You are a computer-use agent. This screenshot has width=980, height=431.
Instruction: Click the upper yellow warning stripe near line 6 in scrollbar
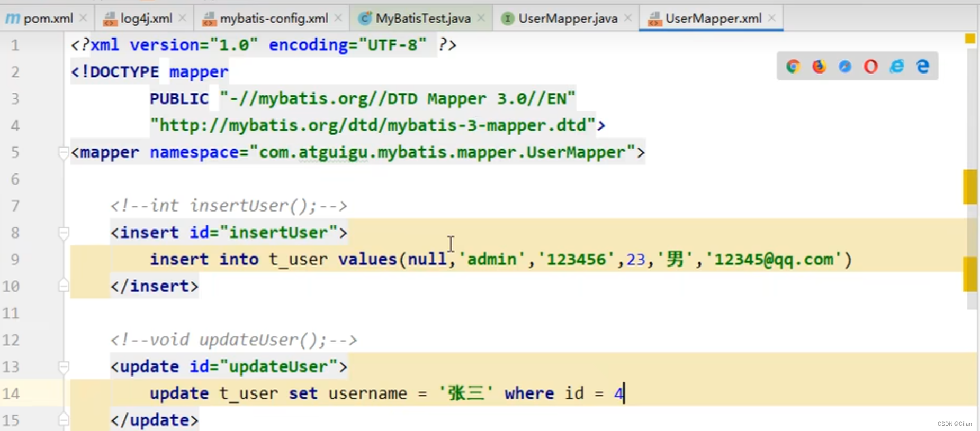pyautogui.click(x=970, y=187)
